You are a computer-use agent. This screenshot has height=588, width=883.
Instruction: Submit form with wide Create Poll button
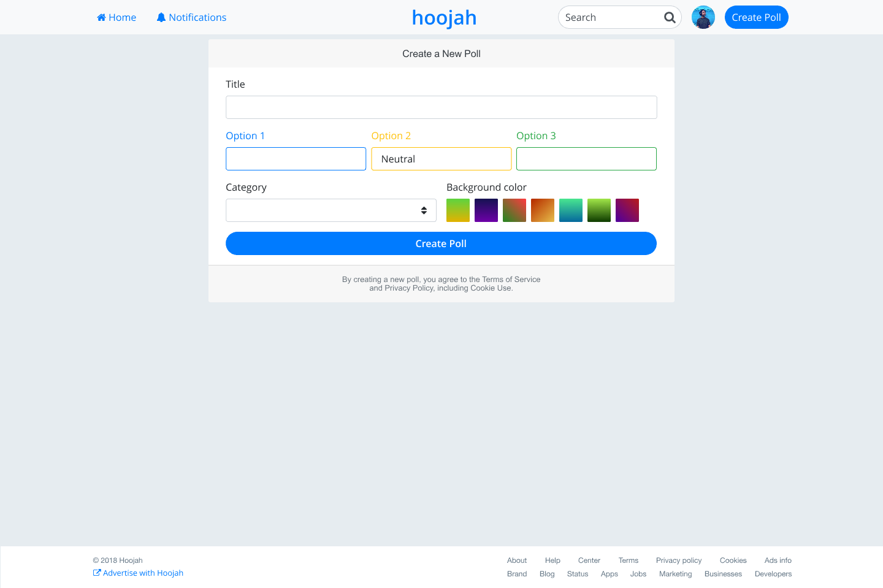coord(441,243)
